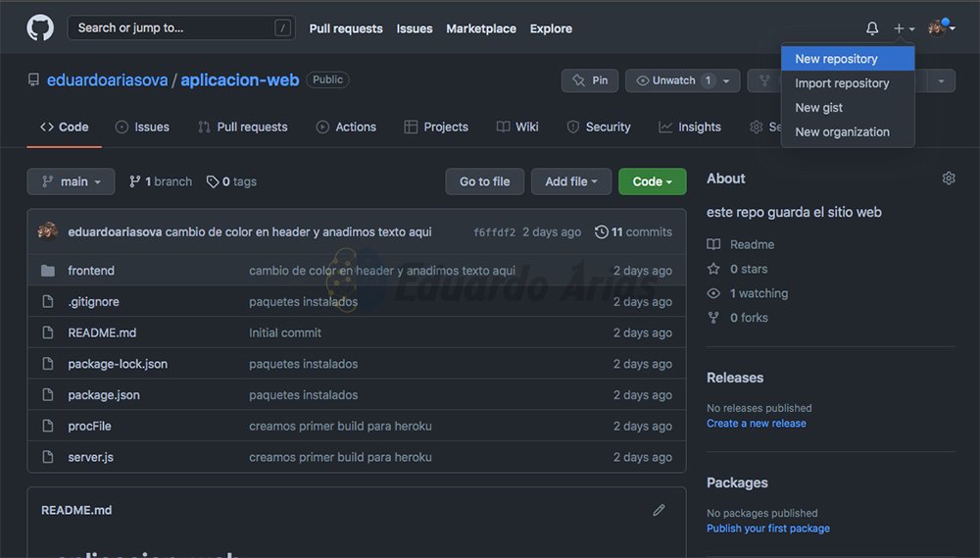The image size is (980, 558).
Task: Open the main branch selector
Action: [x=71, y=181]
